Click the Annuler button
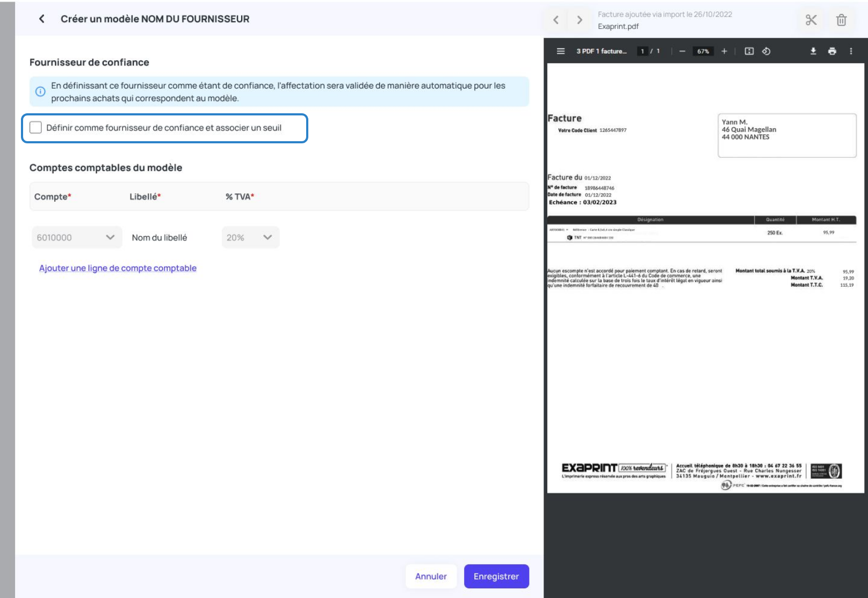The width and height of the screenshot is (868, 598). tap(431, 576)
